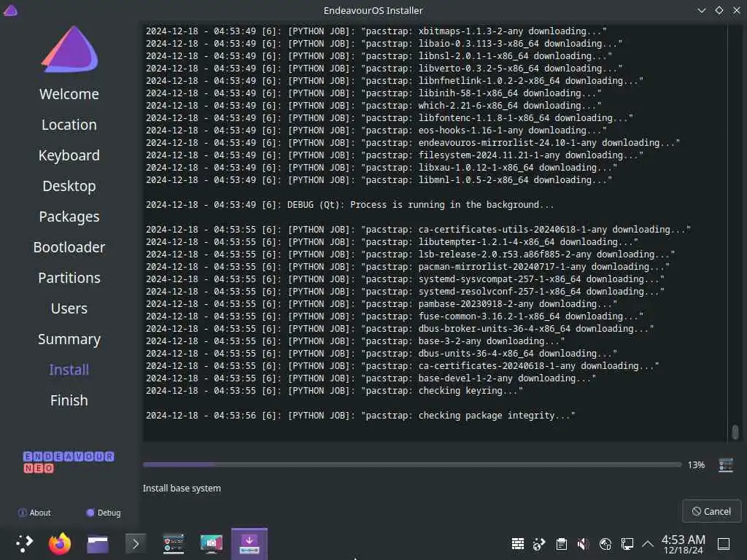Image resolution: width=747 pixels, height=560 pixels.
Task: Expand hidden system tray icons
Action: 648,544
